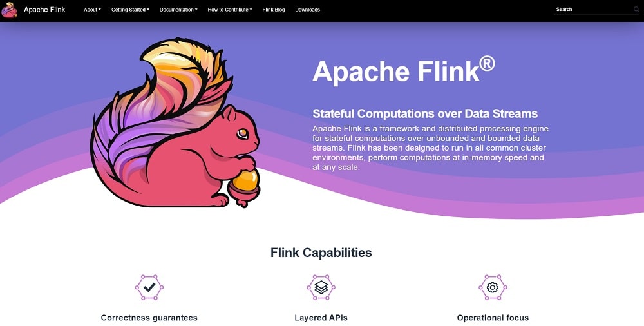Click the Flink Capabilities section heading

coord(321,253)
